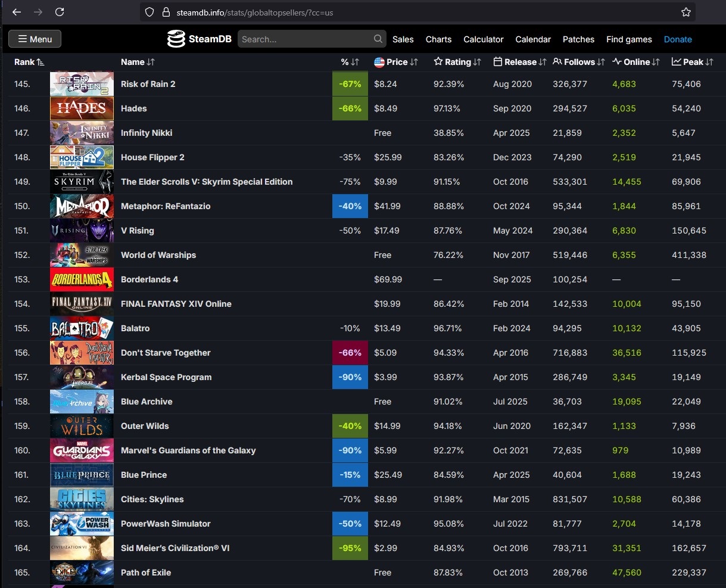Sort table by Rank column
This screenshot has height=588, width=726.
click(x=29, y=62)
